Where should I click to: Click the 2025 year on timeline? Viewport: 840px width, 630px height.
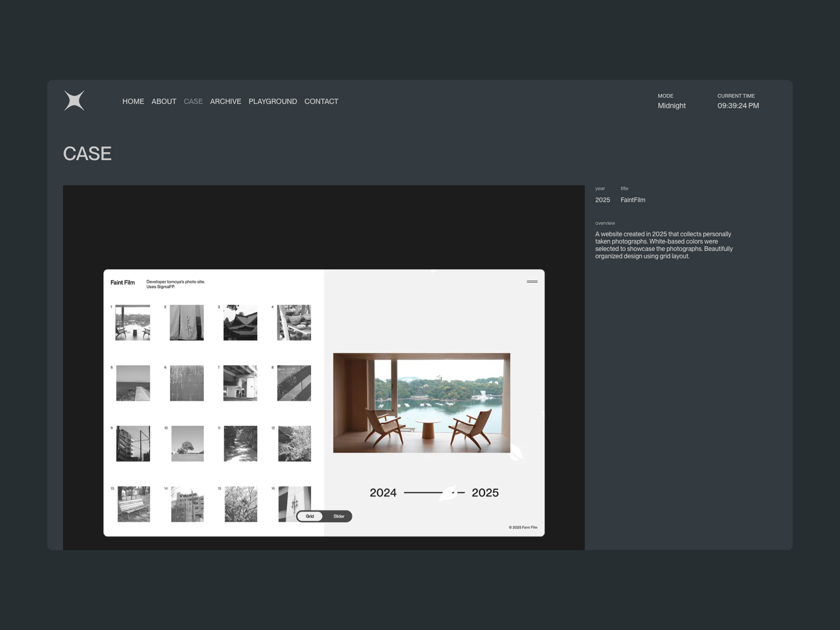coord(485,492)
